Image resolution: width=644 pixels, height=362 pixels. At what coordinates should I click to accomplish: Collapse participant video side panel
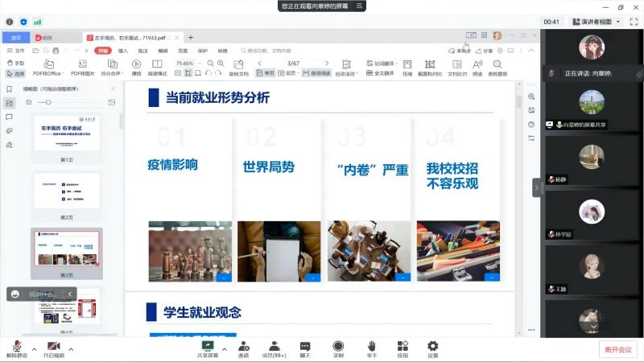[536, 188]
